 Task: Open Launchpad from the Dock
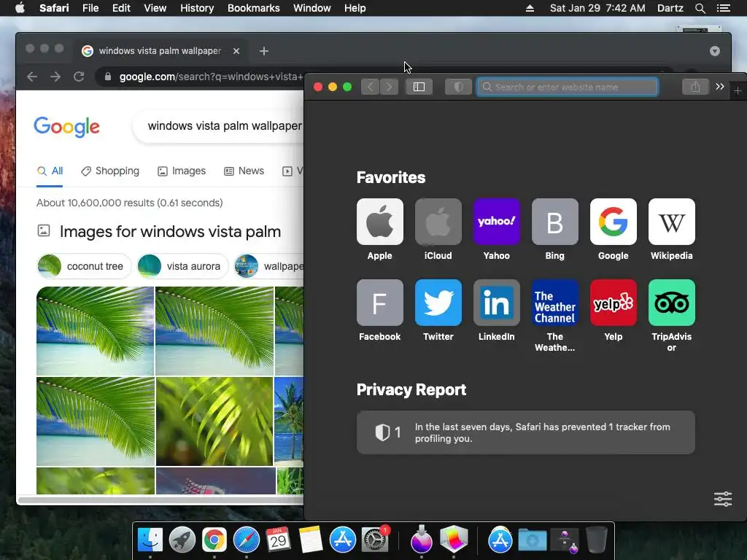[182, 540]
